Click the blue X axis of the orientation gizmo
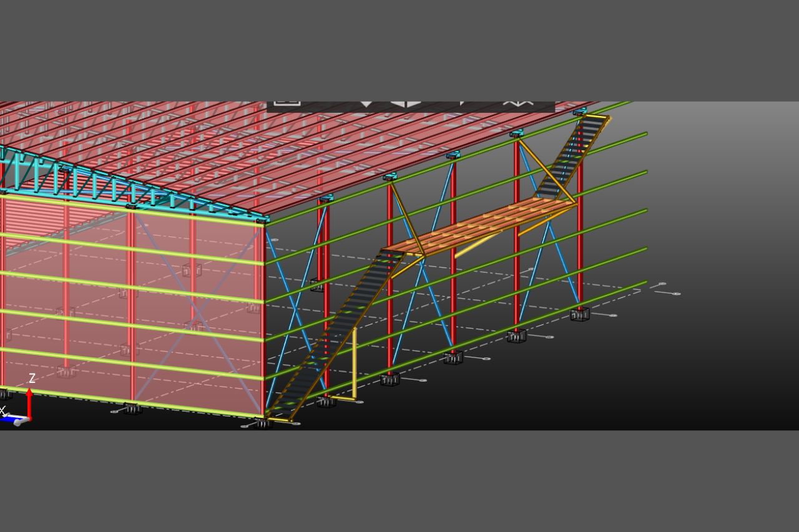The image size is (799, 532). [x=13, y=421]
